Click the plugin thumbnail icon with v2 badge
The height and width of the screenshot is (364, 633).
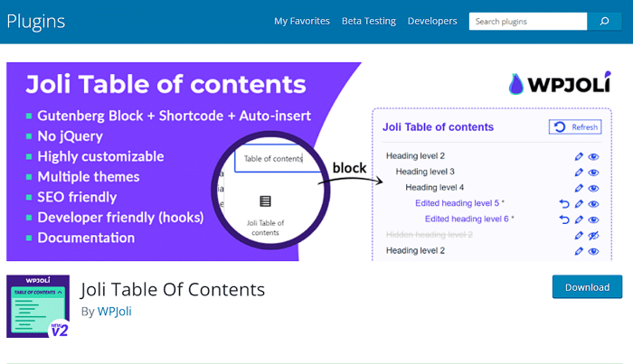[38, 306]
